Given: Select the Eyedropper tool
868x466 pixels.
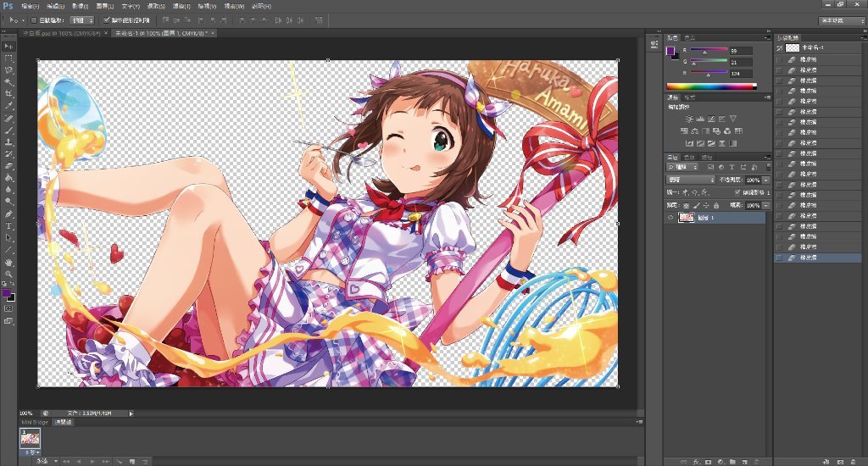Looking at the screenshot, I should (8, 106).
